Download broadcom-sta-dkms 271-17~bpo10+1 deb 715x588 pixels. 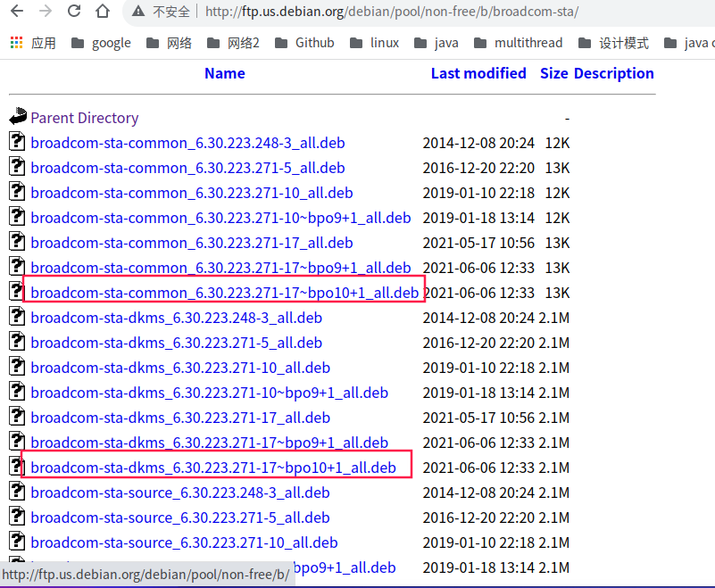point(213,468)
